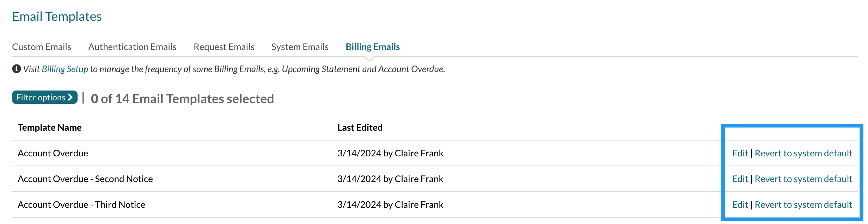The height and width of the screenshot is (224, 868).
Task: Click the Billing Emails tab
Action: pos(373,47)
